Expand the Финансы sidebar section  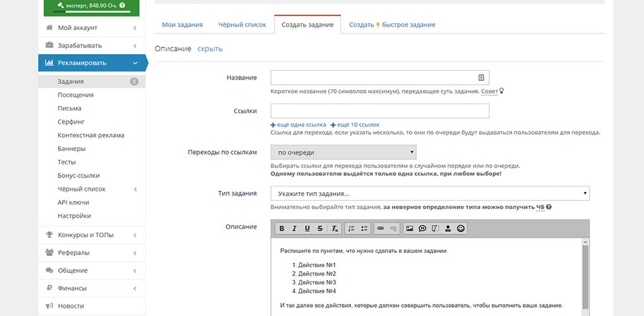point(92,288)
